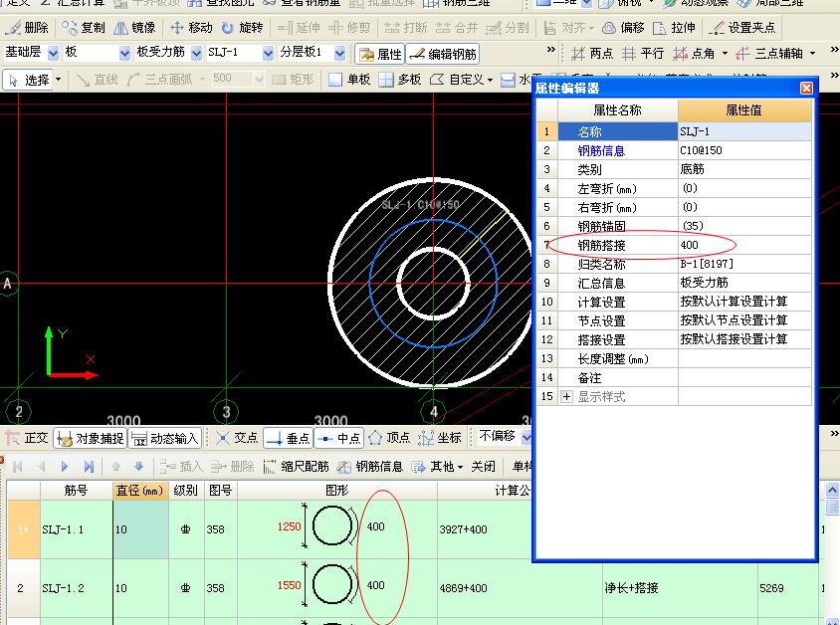Toggle 坐标 (coordinate) snap
The height and width of the screenshot is (625, 840).
(440, 438)
